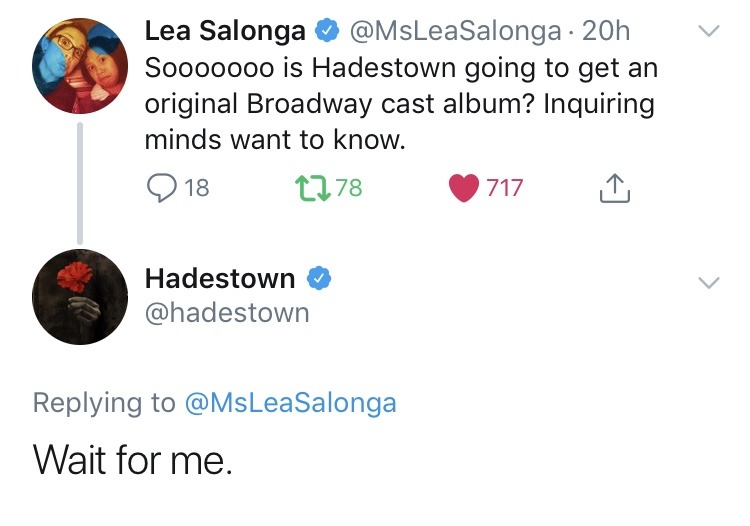Open Lea Salonga's profile picture
750x526 pixels.
(x=81, y=65)
